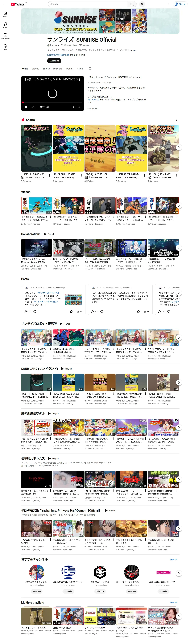Open the 36 comments on the post
The image size is (190, 644).
(x=146, y=312)
